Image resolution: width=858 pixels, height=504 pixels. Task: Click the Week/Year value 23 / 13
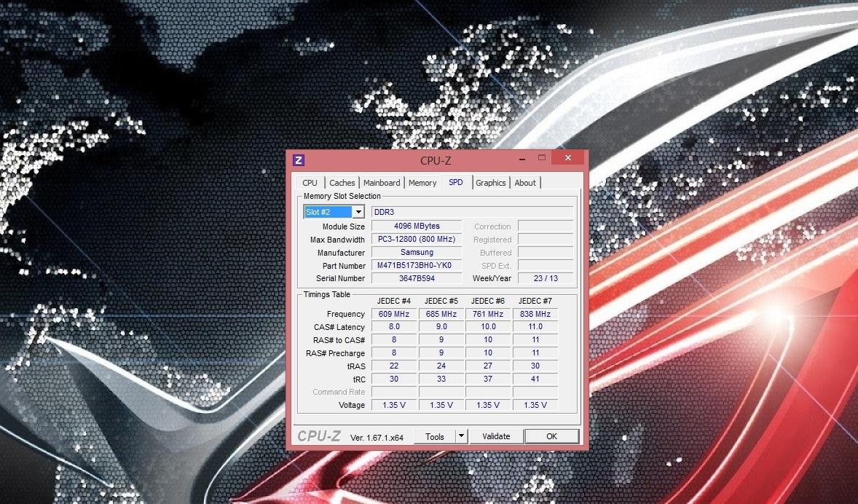546,278
